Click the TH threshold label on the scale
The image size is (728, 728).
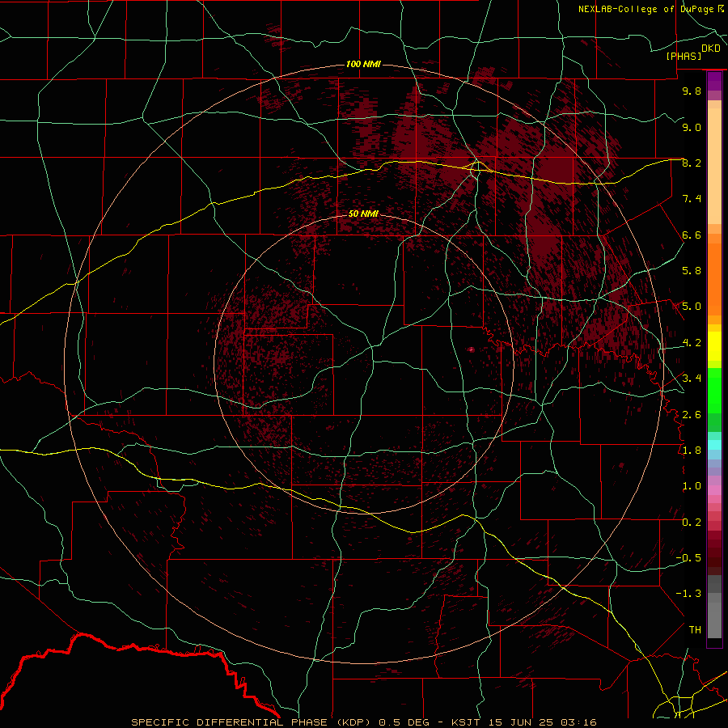(695, 630)
